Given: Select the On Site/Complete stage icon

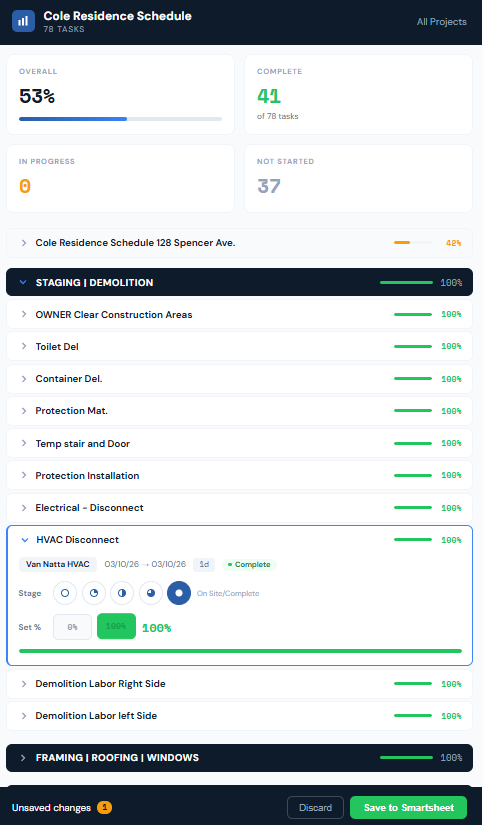Looking at the screenshot, I should pyautogui.click(x=179, y=593).
